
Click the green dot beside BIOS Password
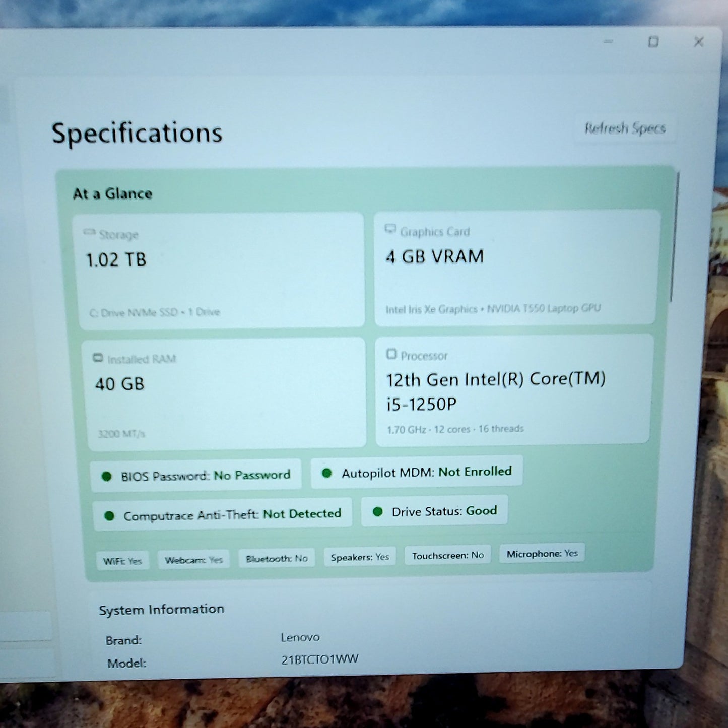(x=106, y=476)
